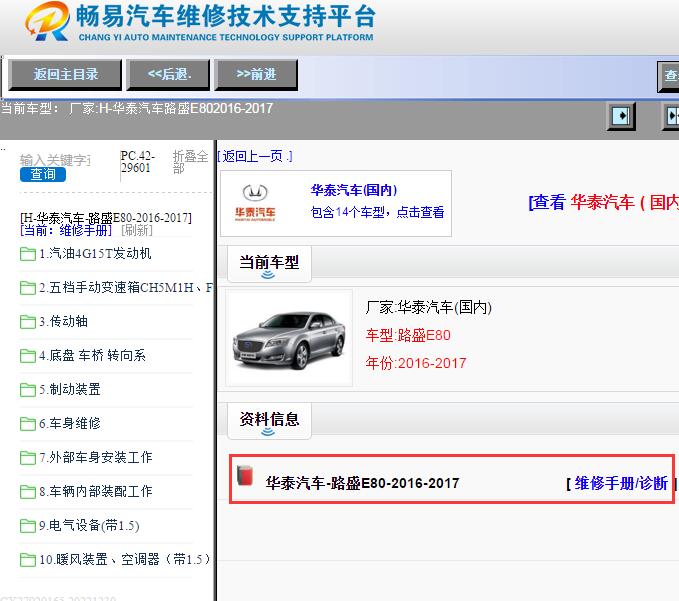Expand tree item 3.传动轴

click(x=63, y=322)
